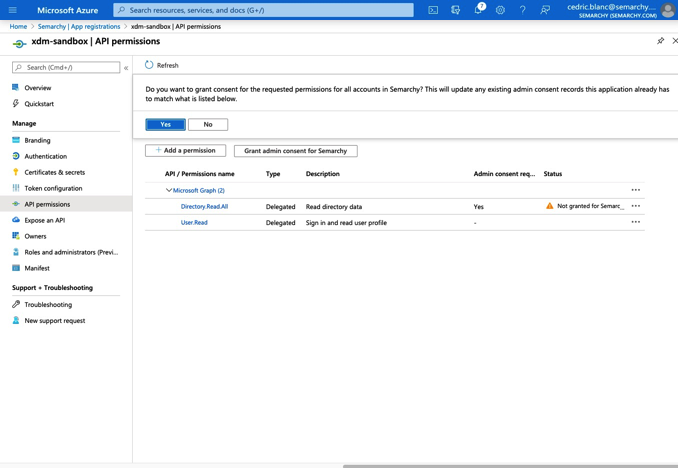The width and height of the screenshot is (678, 468).
Task: Click the help question mark icon
Action: [522, 10]
